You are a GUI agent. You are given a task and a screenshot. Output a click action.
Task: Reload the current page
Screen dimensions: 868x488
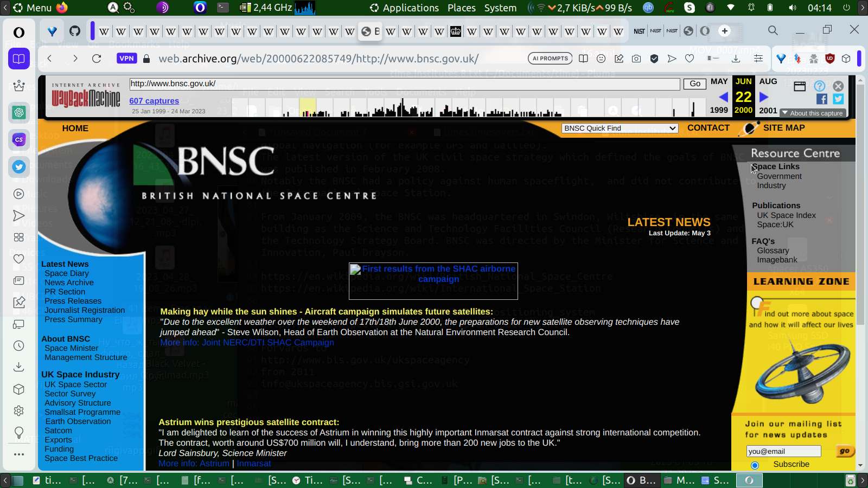point(97,59)
